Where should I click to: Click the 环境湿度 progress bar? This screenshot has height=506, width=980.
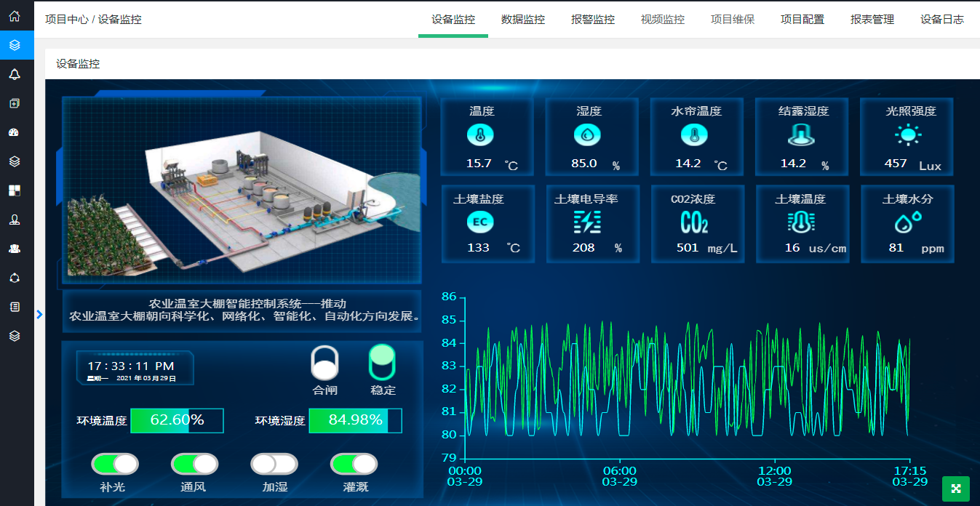(x=356, y=420)
